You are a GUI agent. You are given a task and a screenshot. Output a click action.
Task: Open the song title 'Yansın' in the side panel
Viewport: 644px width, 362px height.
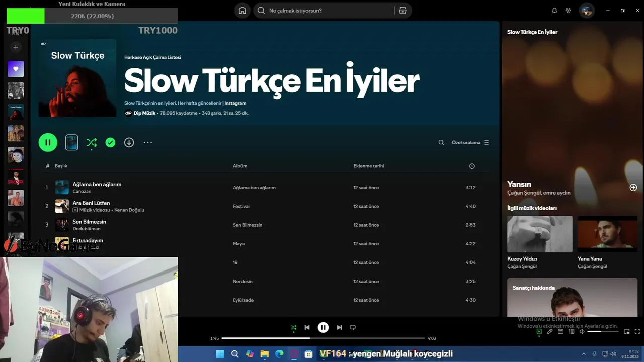pos(519,184)
